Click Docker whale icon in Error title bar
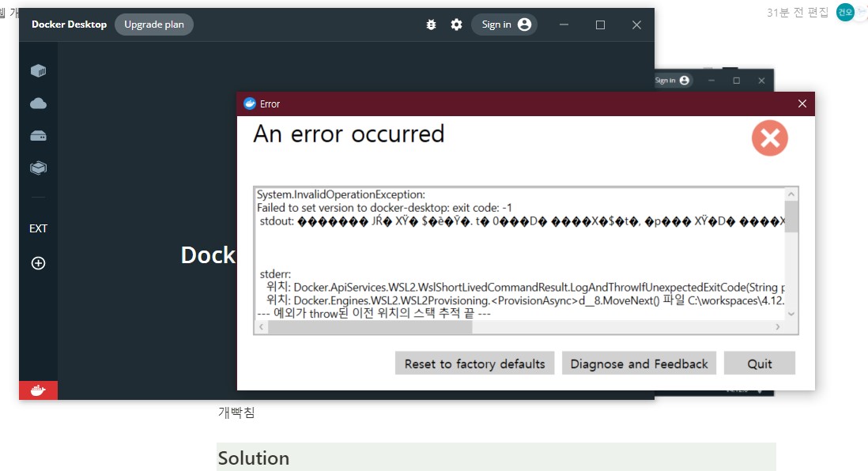This screenshot has height=471, width=868. click(250, 104)
